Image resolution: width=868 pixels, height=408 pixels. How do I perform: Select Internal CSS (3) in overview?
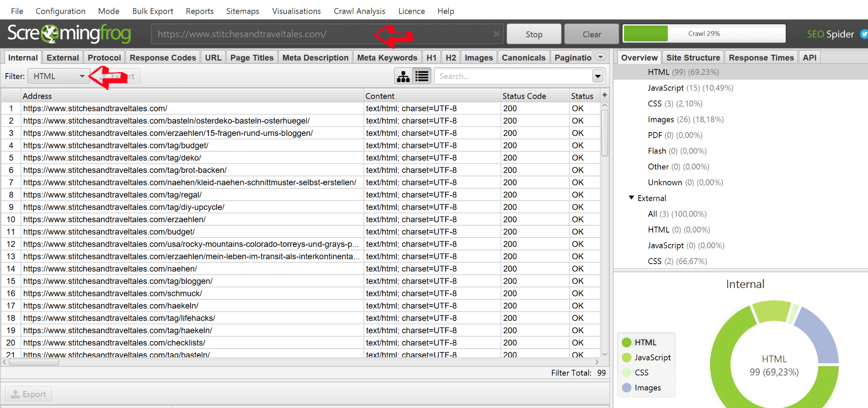(675, 104)
